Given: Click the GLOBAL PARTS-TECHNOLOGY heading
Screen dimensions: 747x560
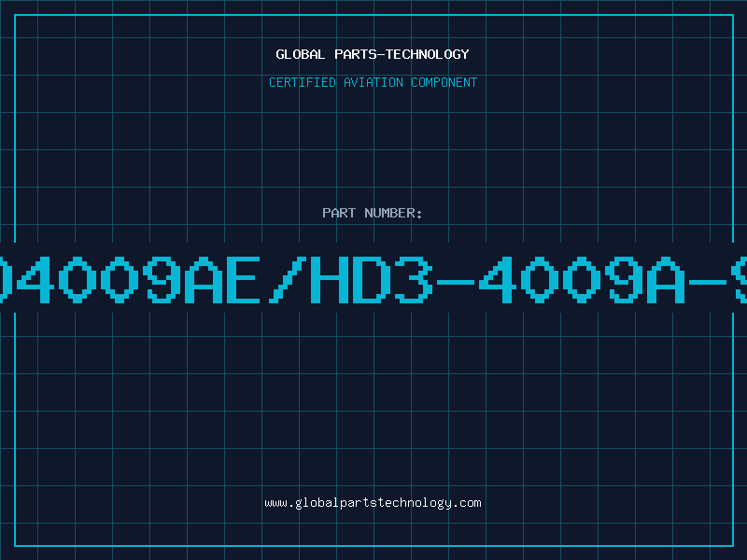Looking at the screenshot, I should click(373, 54).
